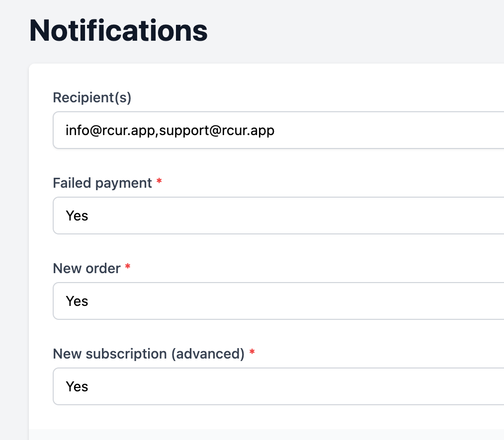Click the Notifications page heading

(x=118, y=30)
